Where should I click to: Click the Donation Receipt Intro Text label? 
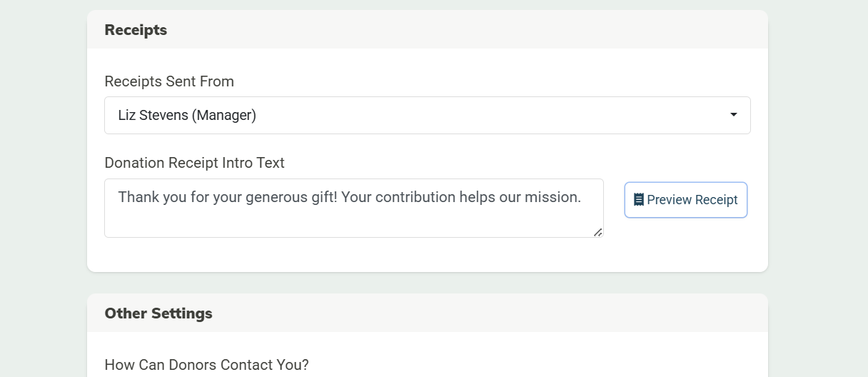pos(194,163)
